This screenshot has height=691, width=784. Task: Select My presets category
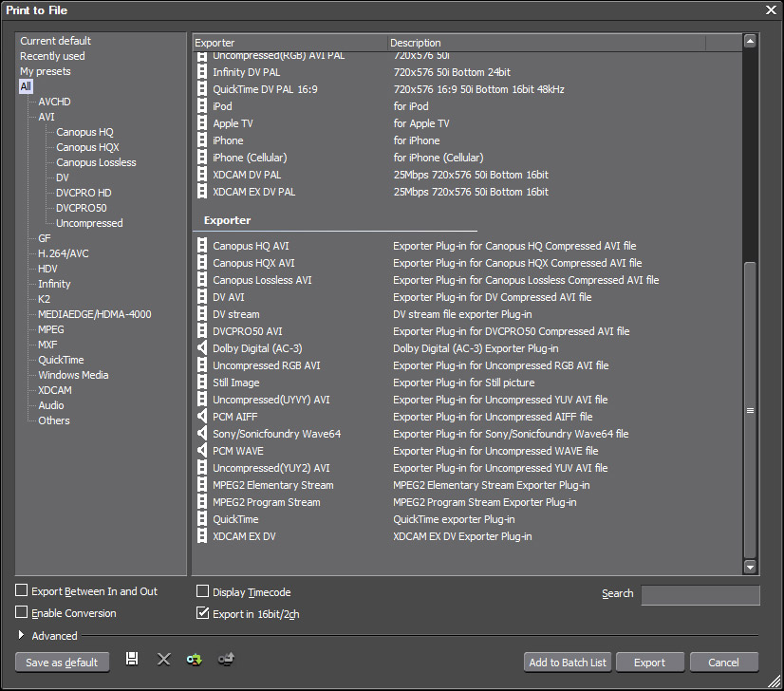46,71
